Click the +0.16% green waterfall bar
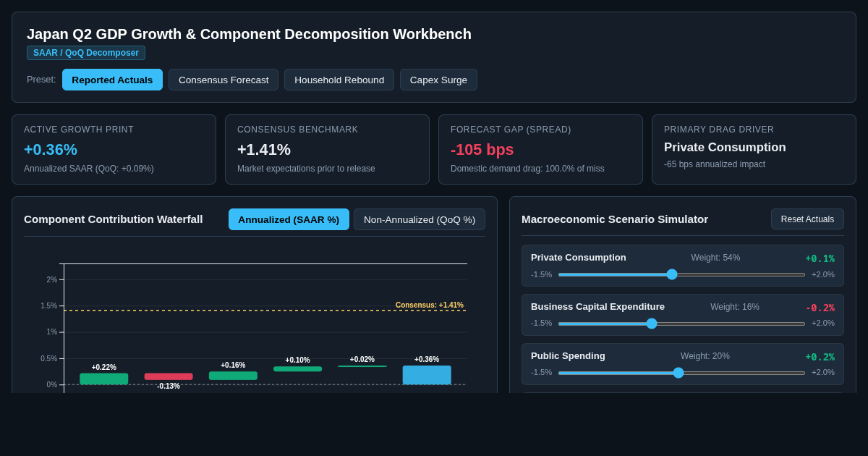Viewport: 868px width, 456px height. coord(233,376)
